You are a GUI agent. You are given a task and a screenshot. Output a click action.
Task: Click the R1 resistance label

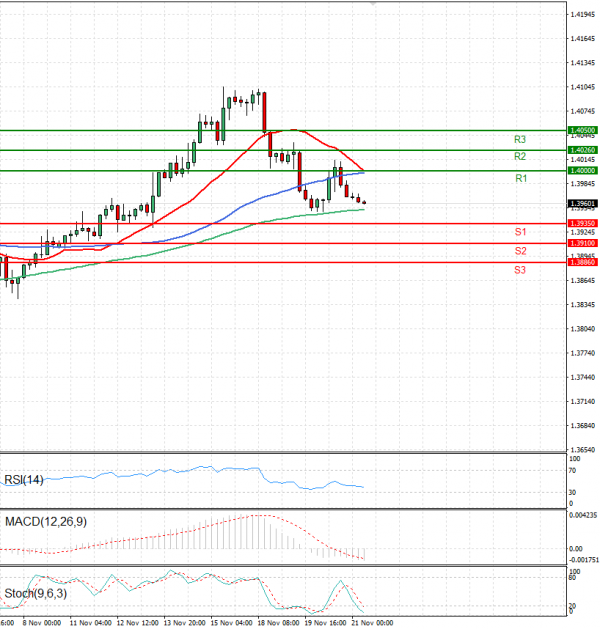point(521,178)
